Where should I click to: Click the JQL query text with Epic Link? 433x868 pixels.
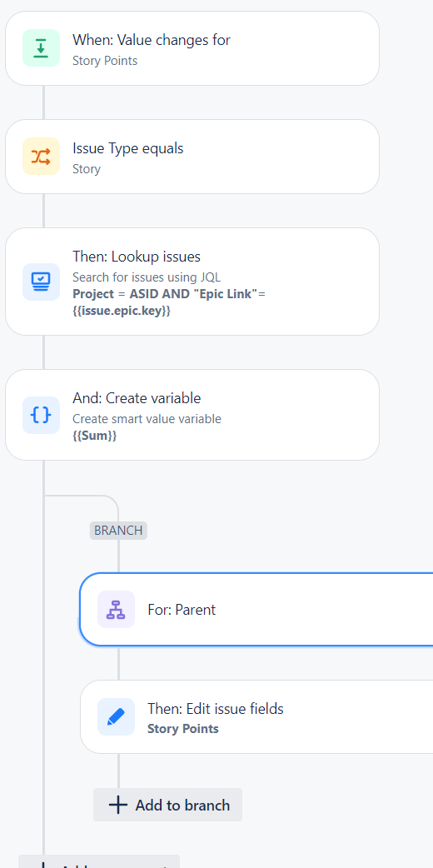pos(169,302)
